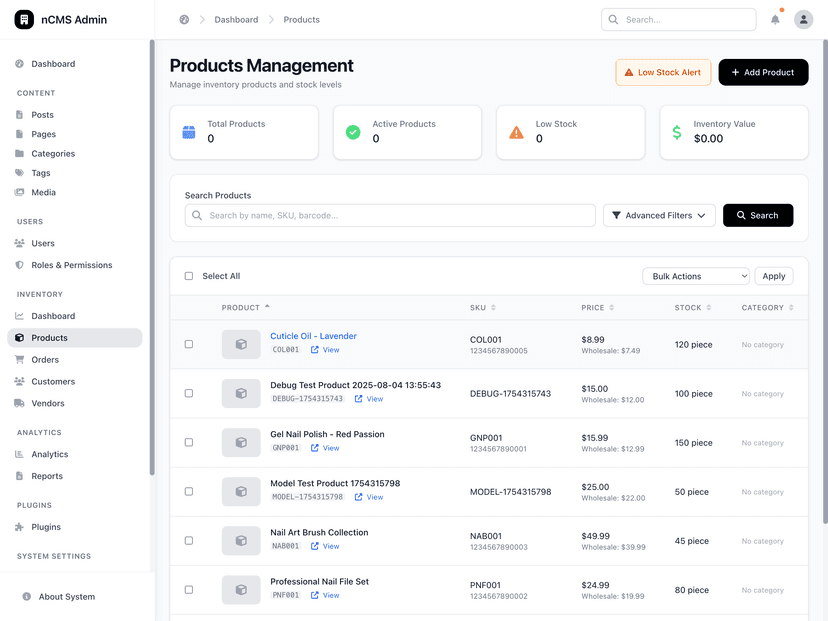This screenshot has width=828, height=621.
Task: Click the Add Product button
Action: click(x=763, y=72)
